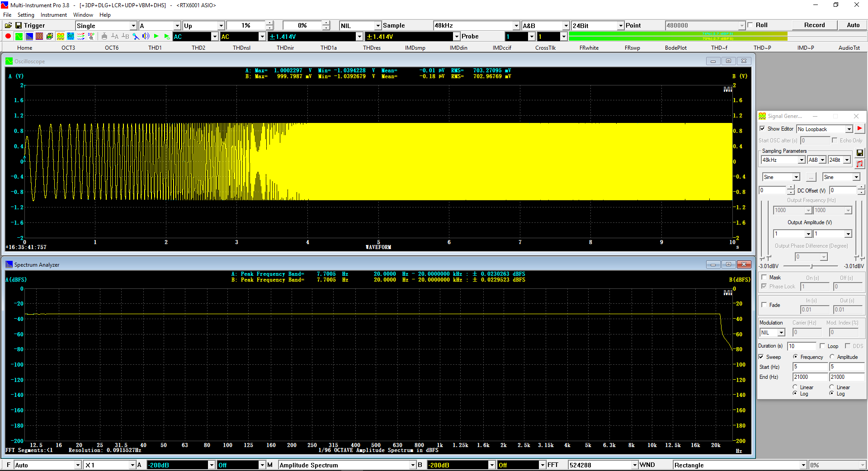Enable the Loop checkbox
868x471 pixels.
point(822,346)
